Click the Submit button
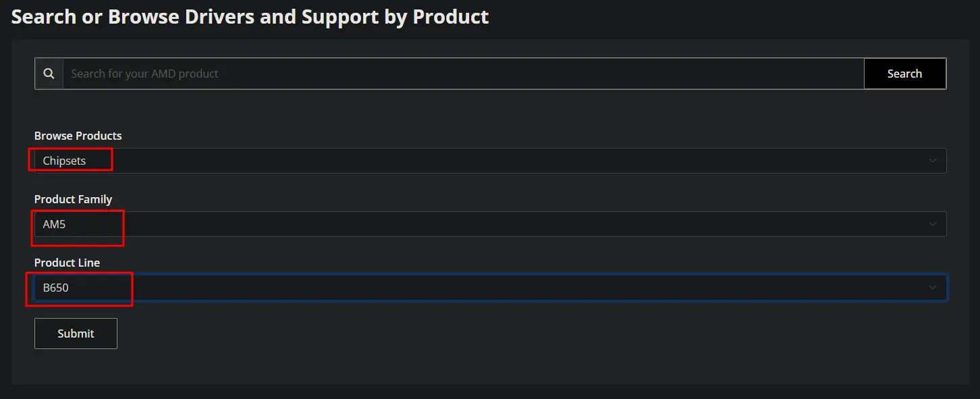 (76, 334)
